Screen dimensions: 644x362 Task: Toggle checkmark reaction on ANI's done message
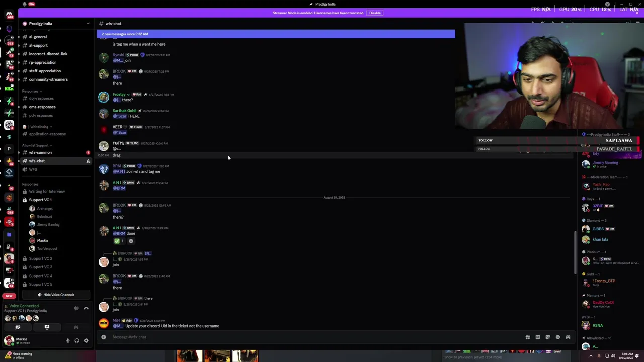[119, 241]
